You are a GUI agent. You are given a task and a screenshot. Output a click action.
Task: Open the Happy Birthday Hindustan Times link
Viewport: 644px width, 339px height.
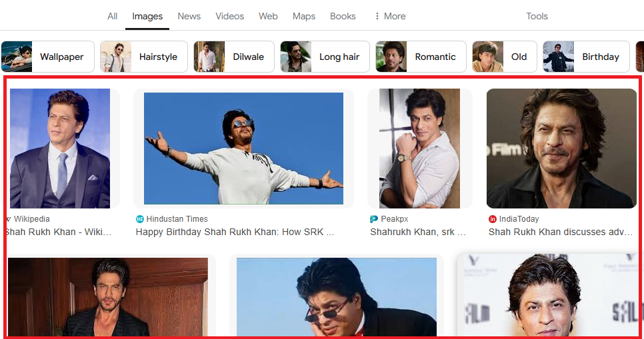coord(235,232)
